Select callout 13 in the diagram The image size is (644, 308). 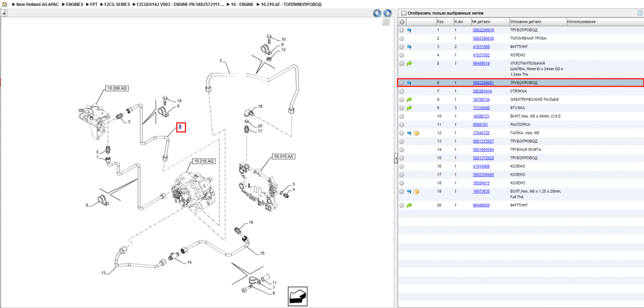point(102,273)
